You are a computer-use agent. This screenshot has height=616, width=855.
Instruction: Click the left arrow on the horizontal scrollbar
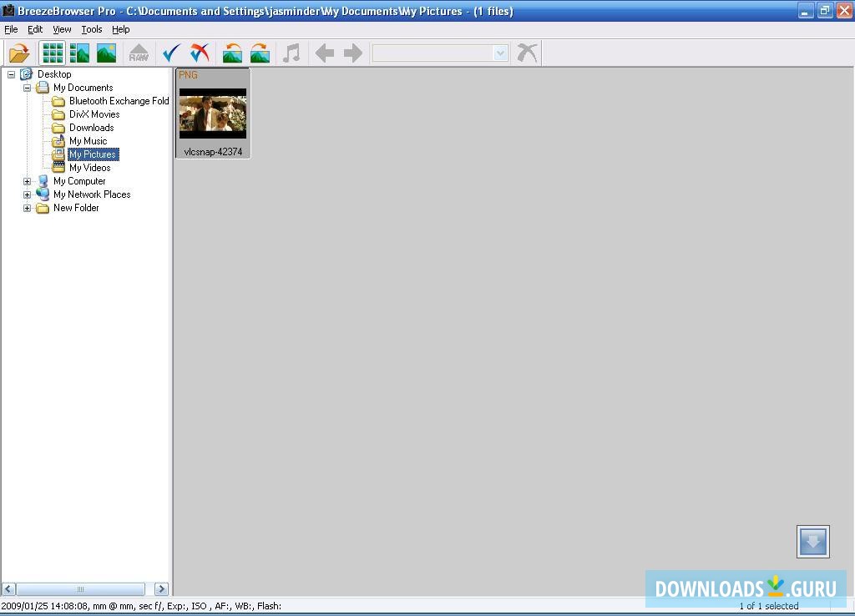tap(7, 588)
